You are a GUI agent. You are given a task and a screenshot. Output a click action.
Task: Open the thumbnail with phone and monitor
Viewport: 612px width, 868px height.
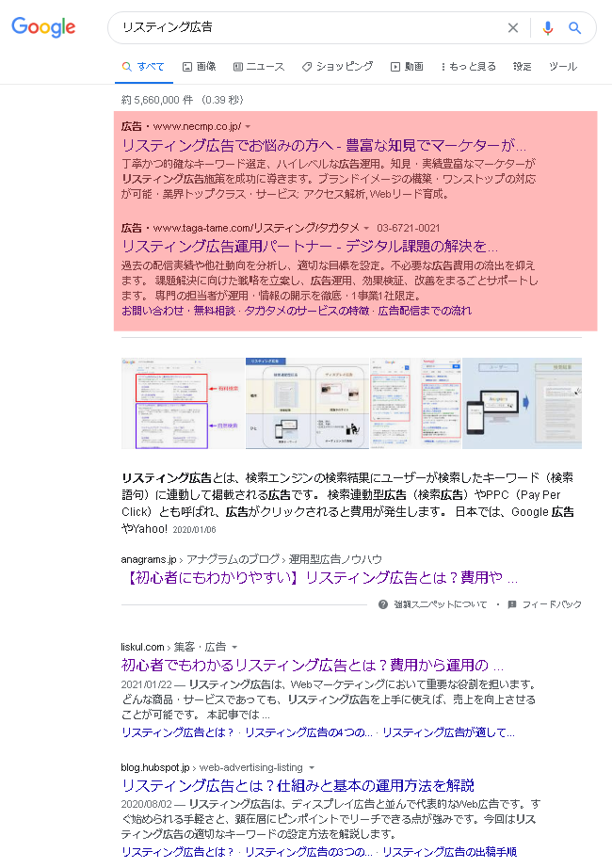(523, 403)
